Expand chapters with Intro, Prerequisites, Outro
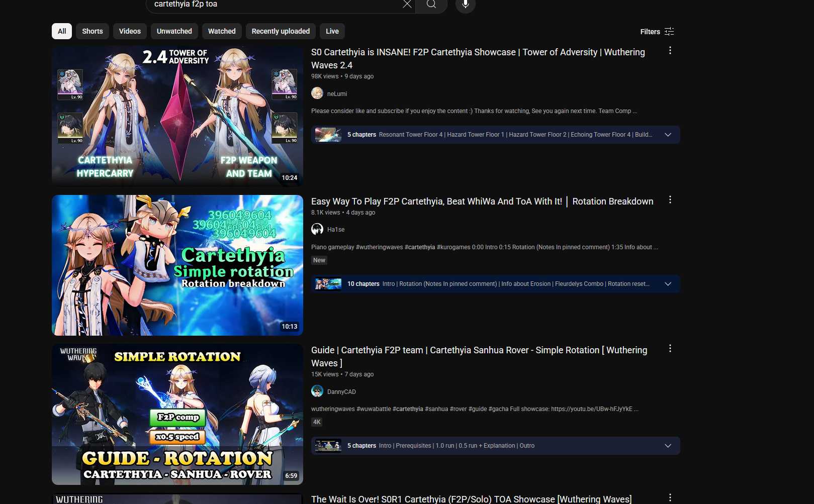814x504 pixels. (668, 446)
